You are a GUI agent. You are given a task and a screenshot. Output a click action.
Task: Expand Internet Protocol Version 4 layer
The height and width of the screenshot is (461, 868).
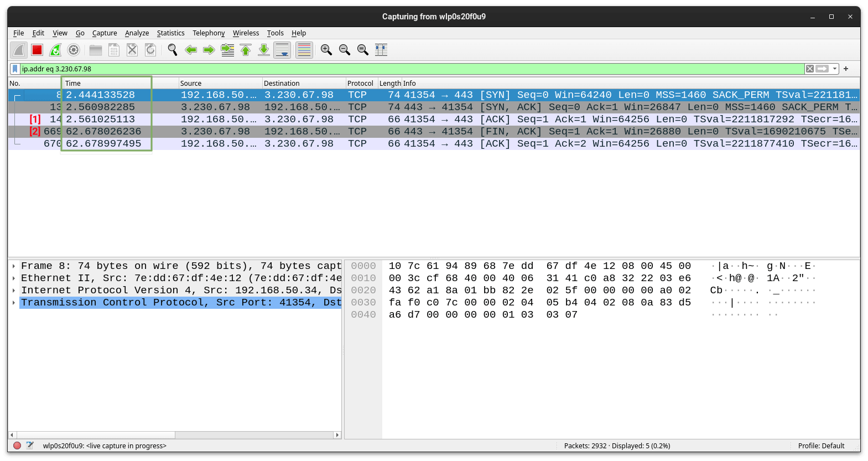click(x=14, y=291)
